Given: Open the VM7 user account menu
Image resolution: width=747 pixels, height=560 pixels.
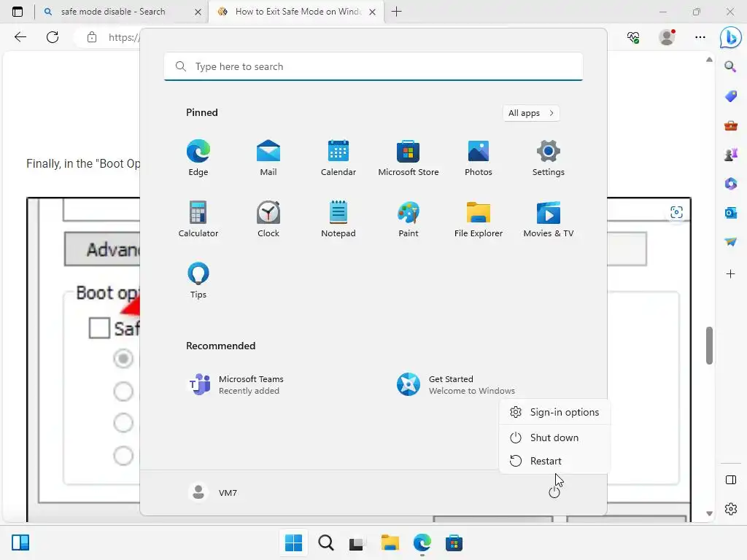Looking at the screenshot, I should [x=213, y=492].
